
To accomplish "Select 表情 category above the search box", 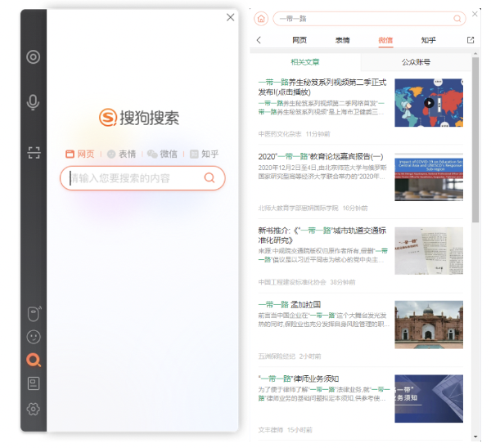I will pyautogui.click(x=121, y=154).
